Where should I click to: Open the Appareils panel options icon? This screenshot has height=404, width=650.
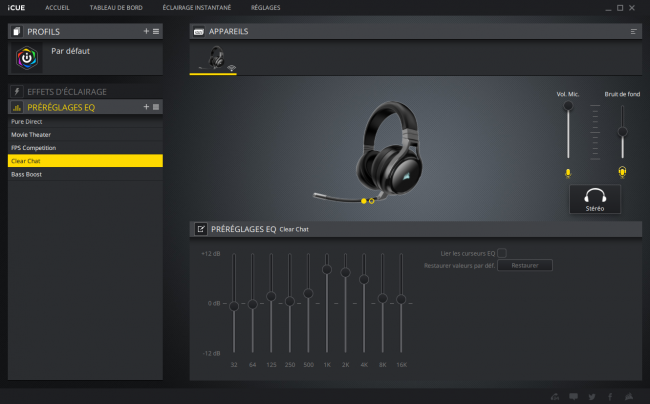[x=633, y=31]
